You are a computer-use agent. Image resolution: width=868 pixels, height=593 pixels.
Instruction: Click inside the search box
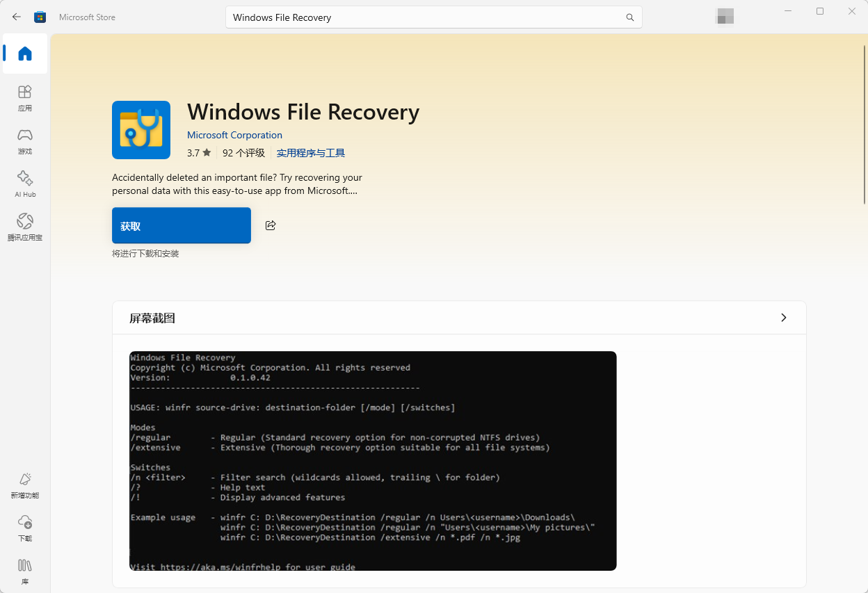[x=424, y=17]
